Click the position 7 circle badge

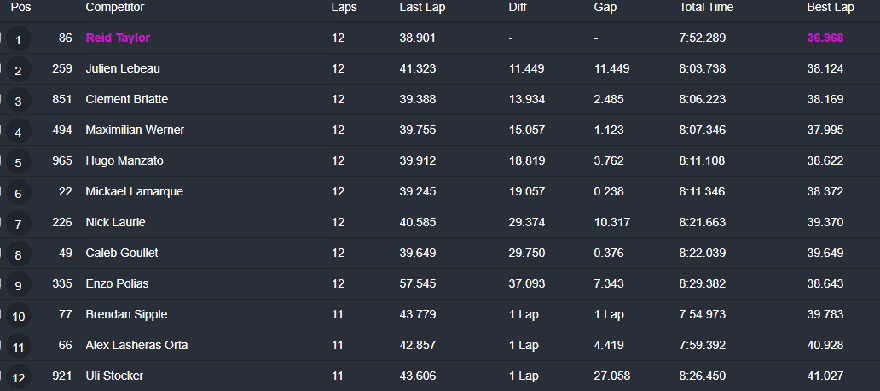[19, 224]
